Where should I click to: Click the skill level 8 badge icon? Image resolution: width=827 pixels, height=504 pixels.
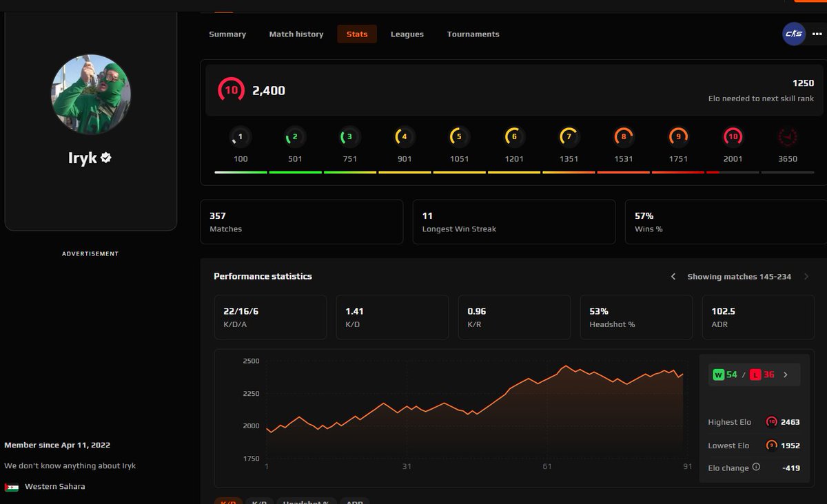click(624, 137)
